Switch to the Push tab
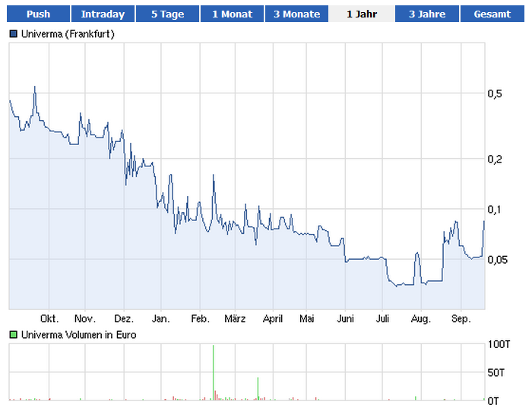532x411 pixels. pyautogui.click(x=38, y=14)
